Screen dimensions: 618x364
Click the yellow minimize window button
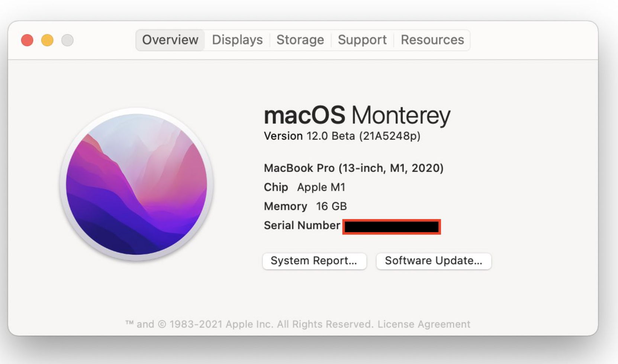pos(47,40)
